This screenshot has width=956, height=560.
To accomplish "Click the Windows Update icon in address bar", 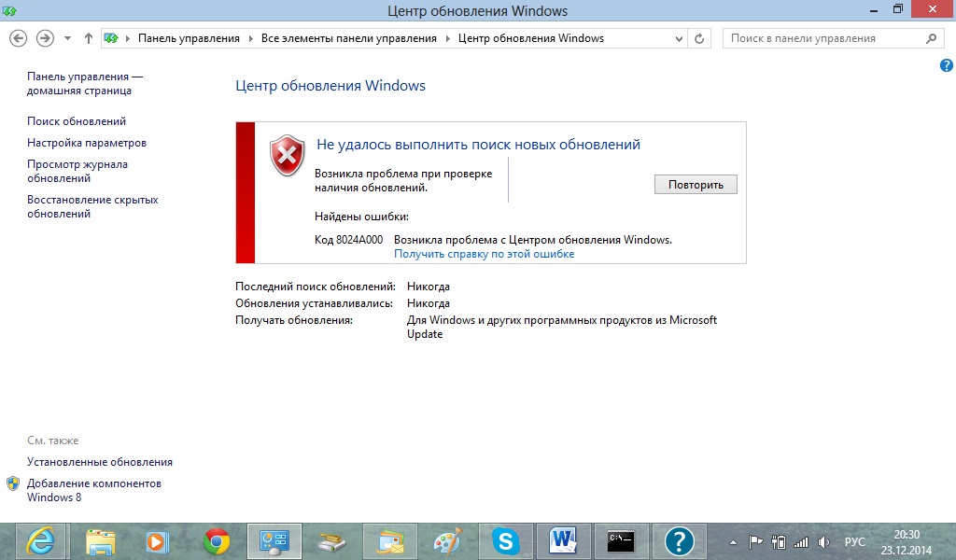I will click(x=111, y=38).
